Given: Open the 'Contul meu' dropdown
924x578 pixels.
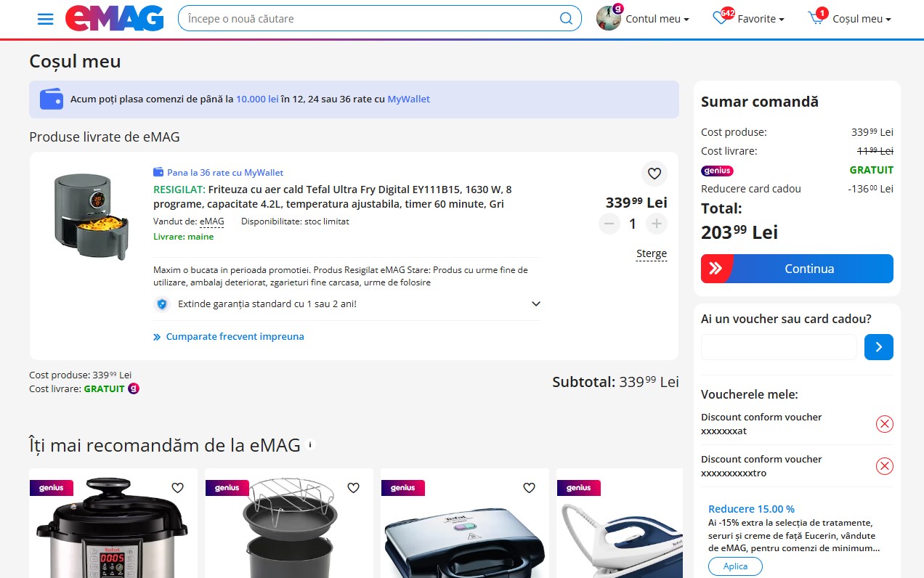Looking at the screenshot, I should coord(657,19).
